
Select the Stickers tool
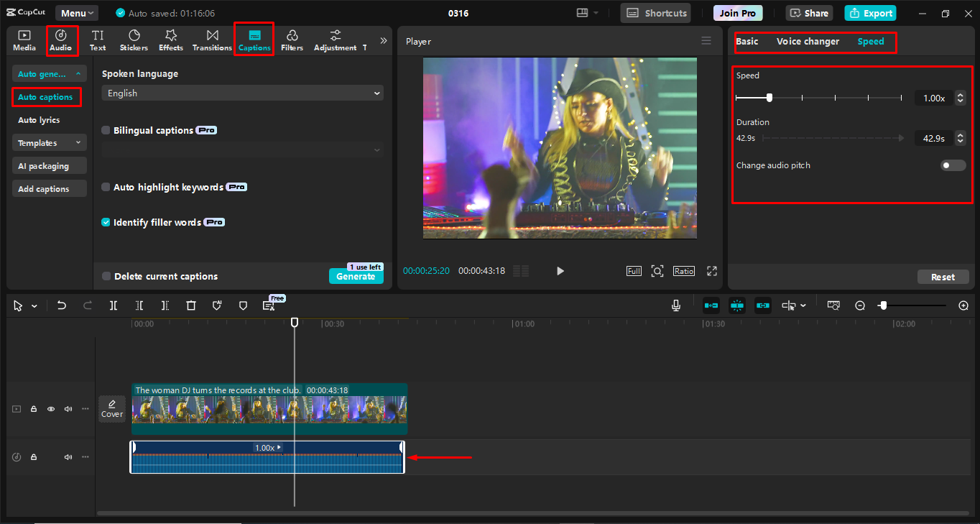134,40
